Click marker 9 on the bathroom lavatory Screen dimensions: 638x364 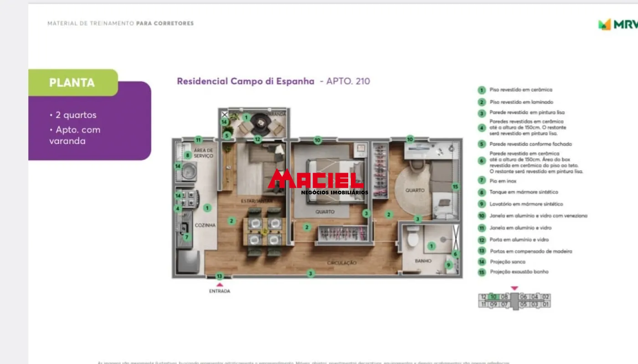pos(448,265)
